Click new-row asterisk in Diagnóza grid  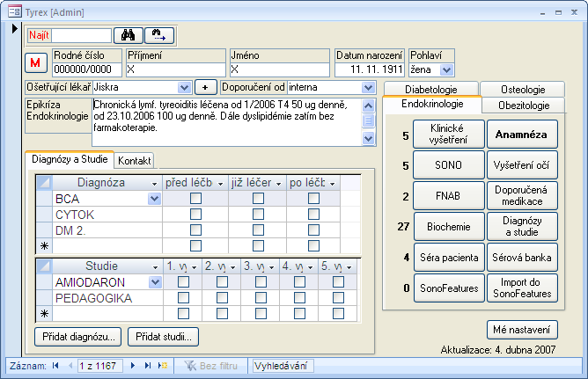44,246
